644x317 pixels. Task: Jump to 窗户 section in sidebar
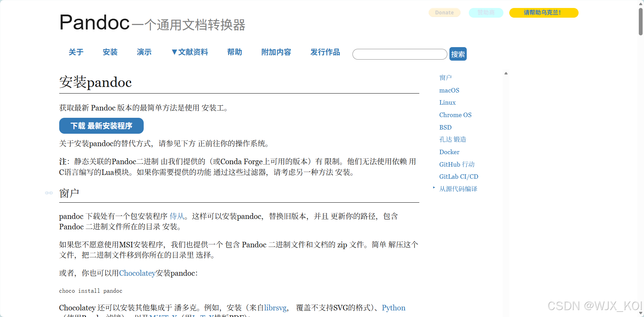click(x=445, y=78)
